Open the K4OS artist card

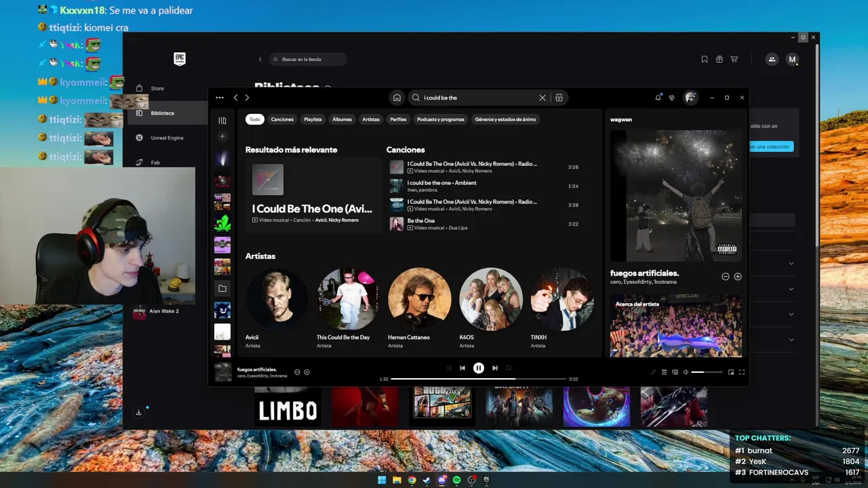point(490,308)
